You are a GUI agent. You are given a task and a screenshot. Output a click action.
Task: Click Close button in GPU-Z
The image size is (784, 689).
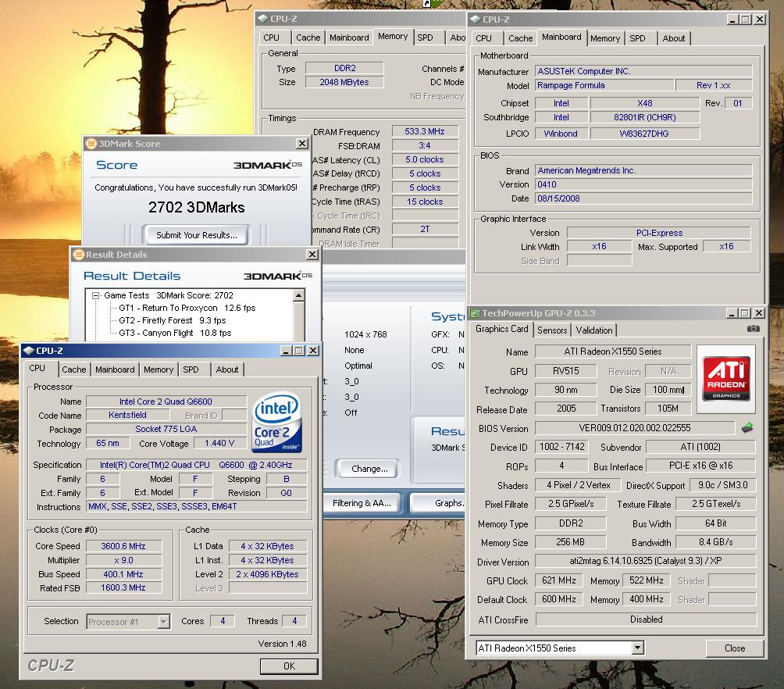[735, 648]
